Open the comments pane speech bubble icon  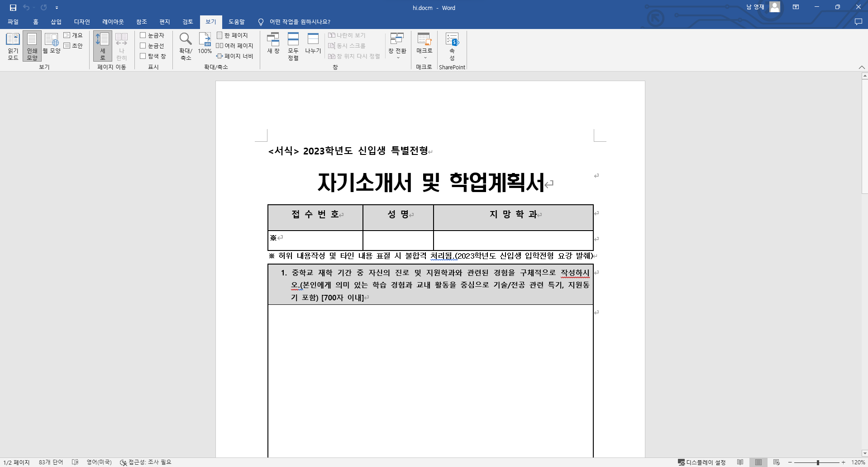(x=858, y=22)
